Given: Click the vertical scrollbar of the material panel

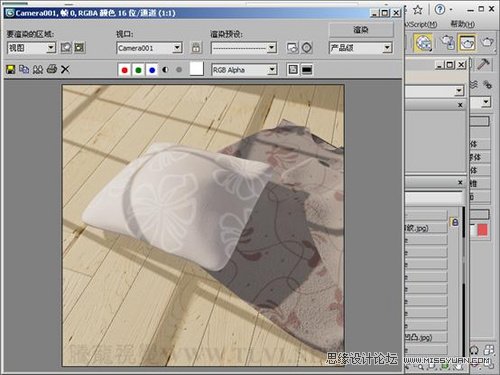Looking at the screenshot, I should click(x=463, y=283).
